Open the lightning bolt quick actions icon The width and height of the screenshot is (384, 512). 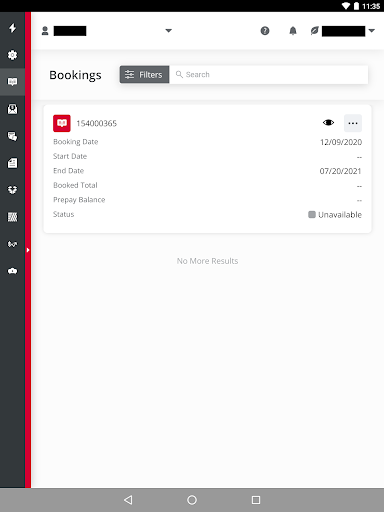(12, 28)
